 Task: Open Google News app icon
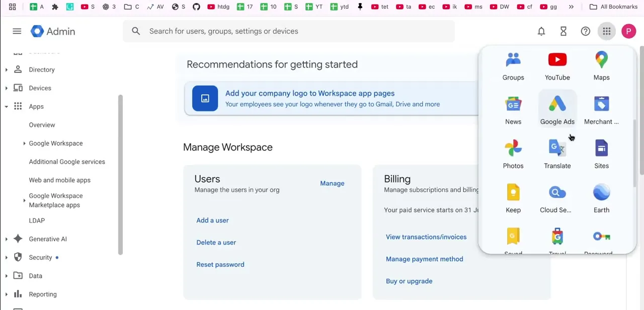pos(513,111)
